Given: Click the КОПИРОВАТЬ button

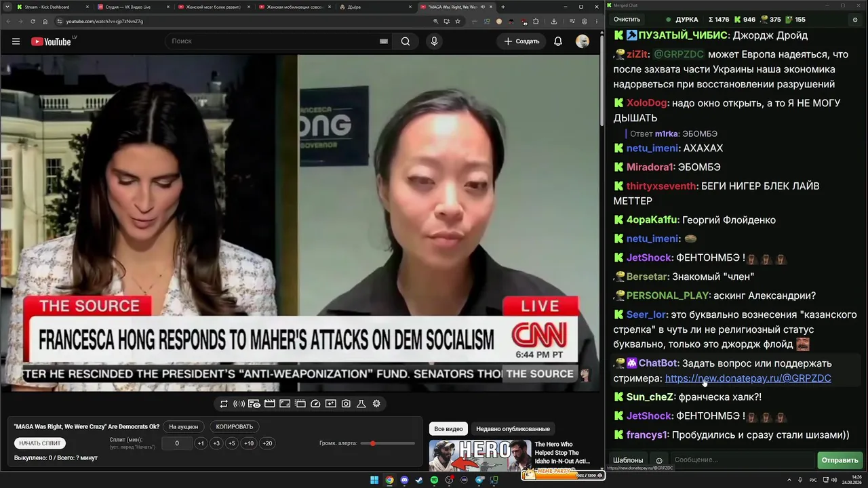Looking at the screenshot, I should [235, 427].
